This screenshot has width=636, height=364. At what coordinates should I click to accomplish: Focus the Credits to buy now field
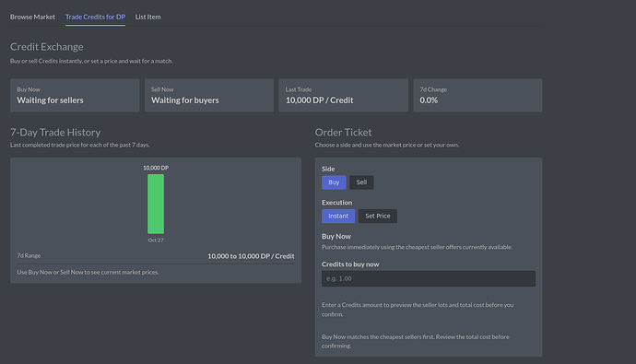[x=429, y=279]
